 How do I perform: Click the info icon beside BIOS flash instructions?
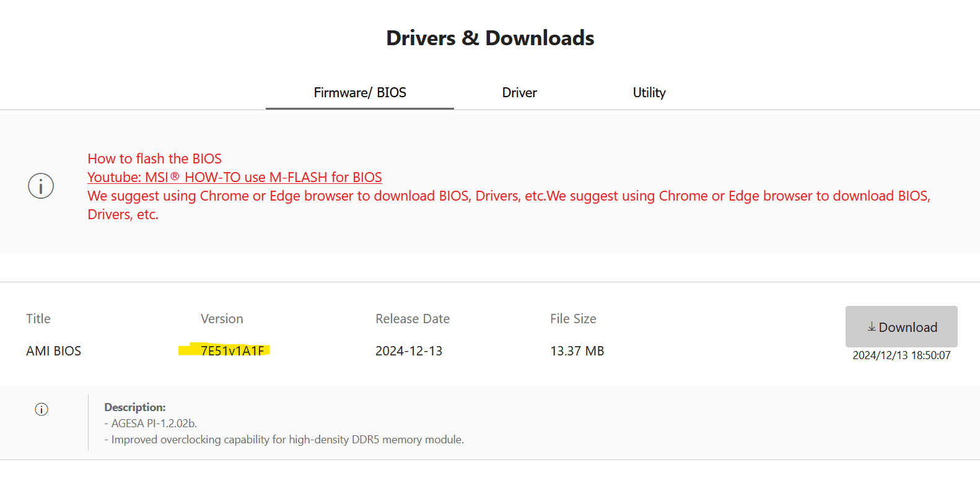[41, 186]
